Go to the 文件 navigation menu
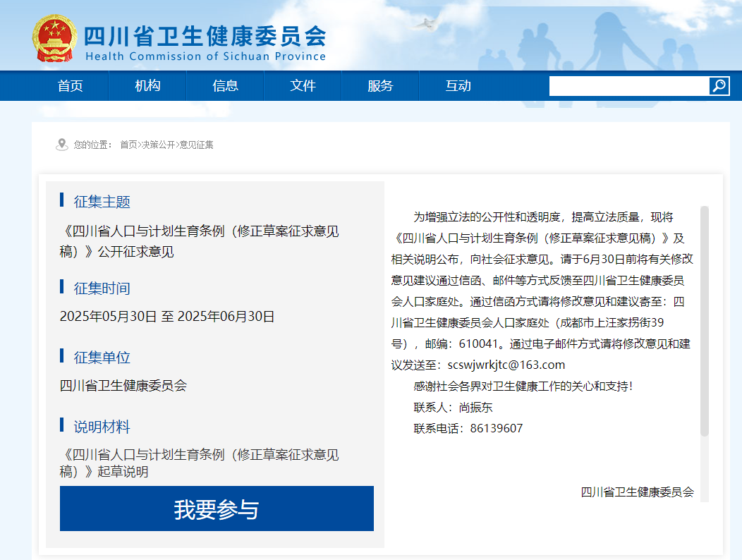742x560 pixels. pos(303,86)
